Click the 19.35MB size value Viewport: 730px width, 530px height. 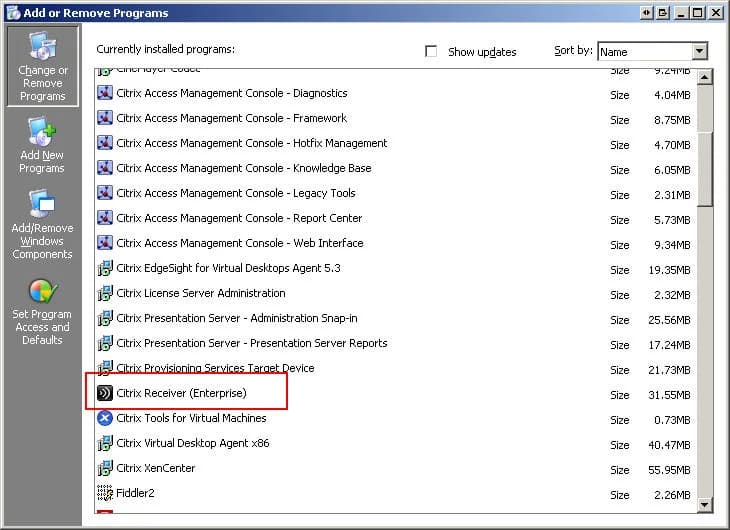click(669, 270)
